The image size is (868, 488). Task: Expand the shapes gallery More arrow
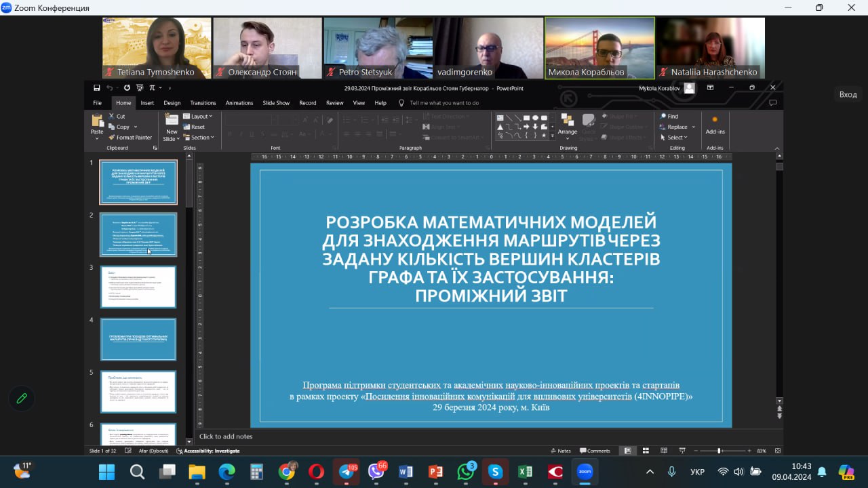tap(552, 135)
